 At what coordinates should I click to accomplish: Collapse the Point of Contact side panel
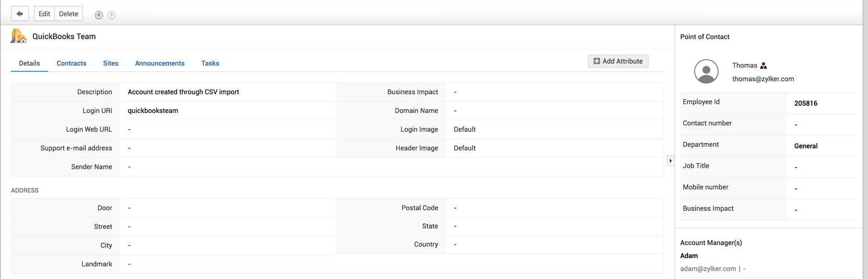point(670,161)
